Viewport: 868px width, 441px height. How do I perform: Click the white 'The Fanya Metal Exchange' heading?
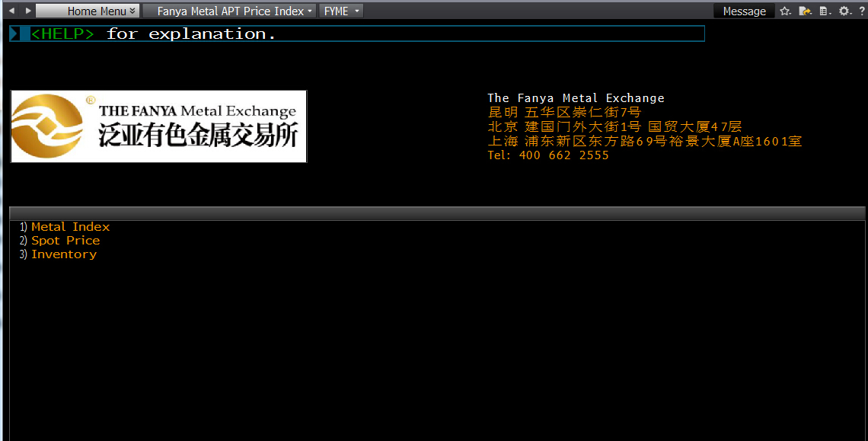coord(576,98)
